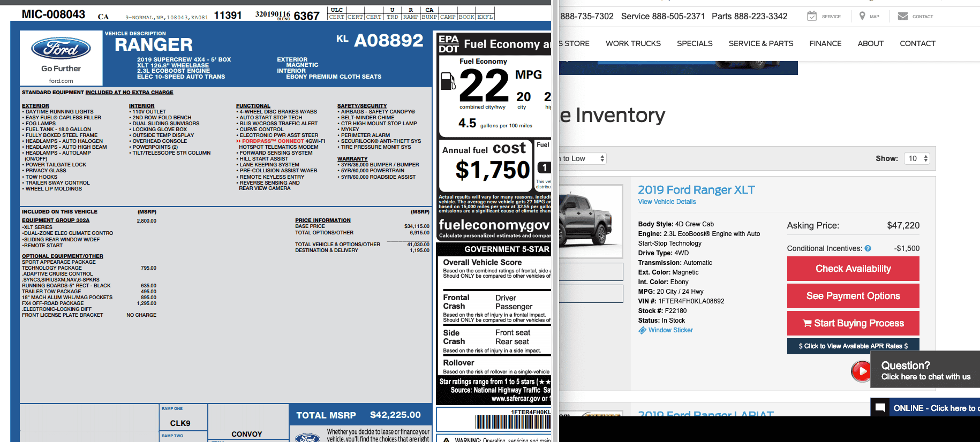Open FINANCE in the navigation menu
The height and width of the screenshot is (442, 980).
(x=825, y=43)
